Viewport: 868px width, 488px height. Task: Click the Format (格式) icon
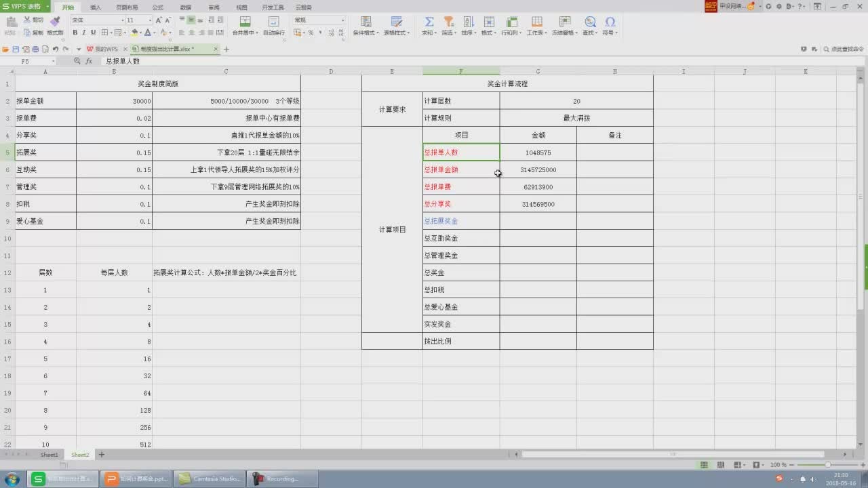(488, 22)
